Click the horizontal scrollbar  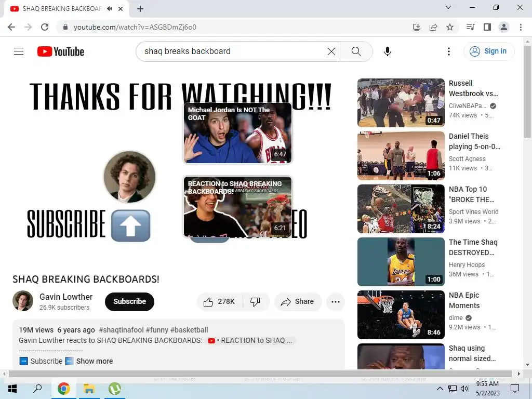tap(260, 374)
